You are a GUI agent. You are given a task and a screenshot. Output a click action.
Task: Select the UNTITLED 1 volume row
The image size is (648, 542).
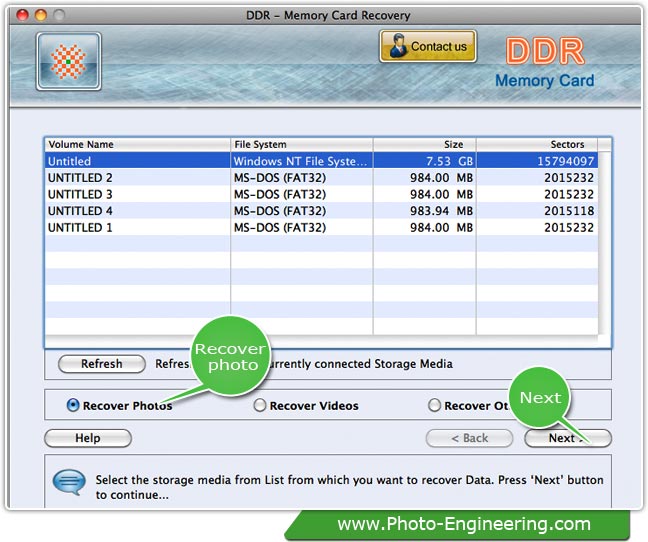[322, 227]
